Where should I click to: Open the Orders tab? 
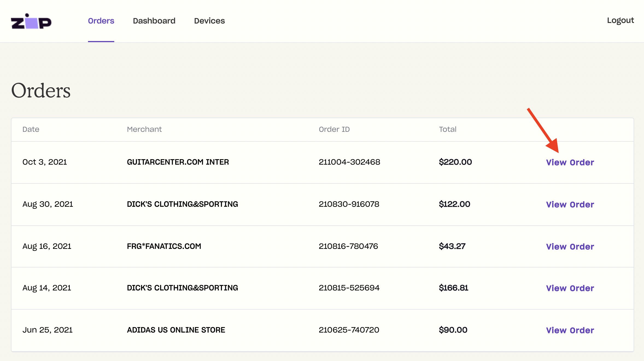101,21
